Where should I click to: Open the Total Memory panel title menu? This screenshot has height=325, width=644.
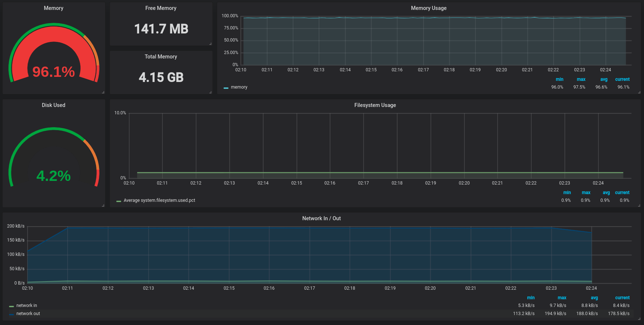point(161,57)
